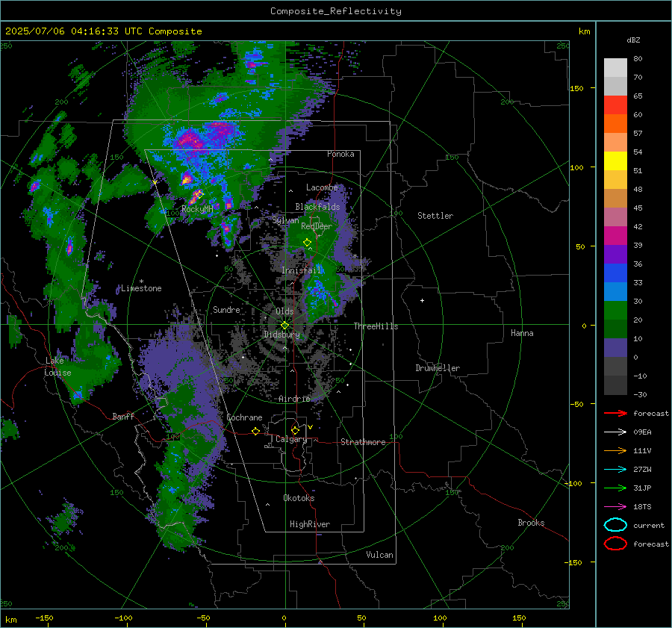
Task: Click the Composite_Reflectivity title text
Action: [x=336, y=11]
